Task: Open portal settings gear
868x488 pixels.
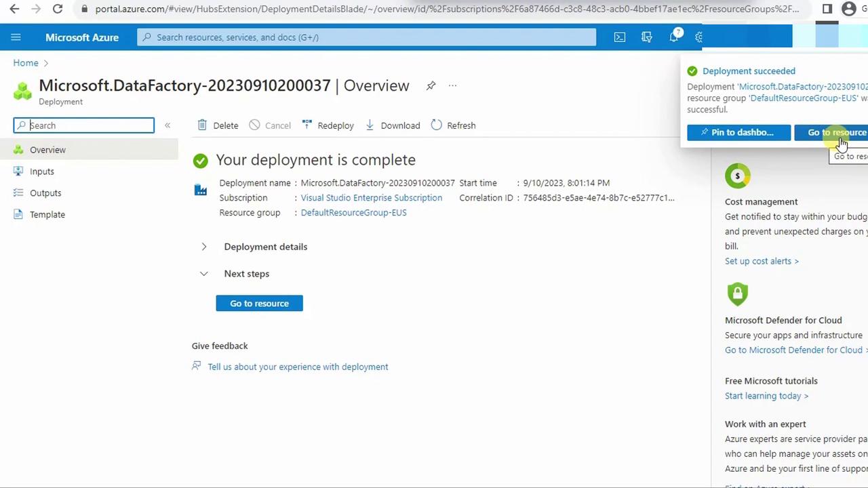Action: coord(699,37)
